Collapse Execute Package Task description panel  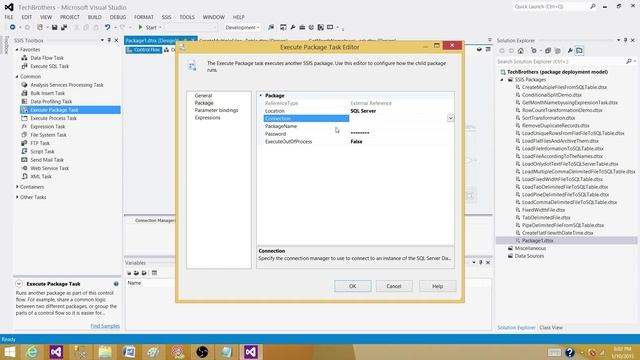click(x=19, y=284)
